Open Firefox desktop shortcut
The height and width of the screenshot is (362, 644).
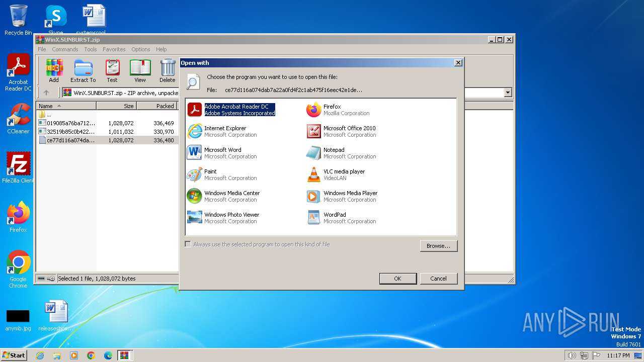point(18,217)
